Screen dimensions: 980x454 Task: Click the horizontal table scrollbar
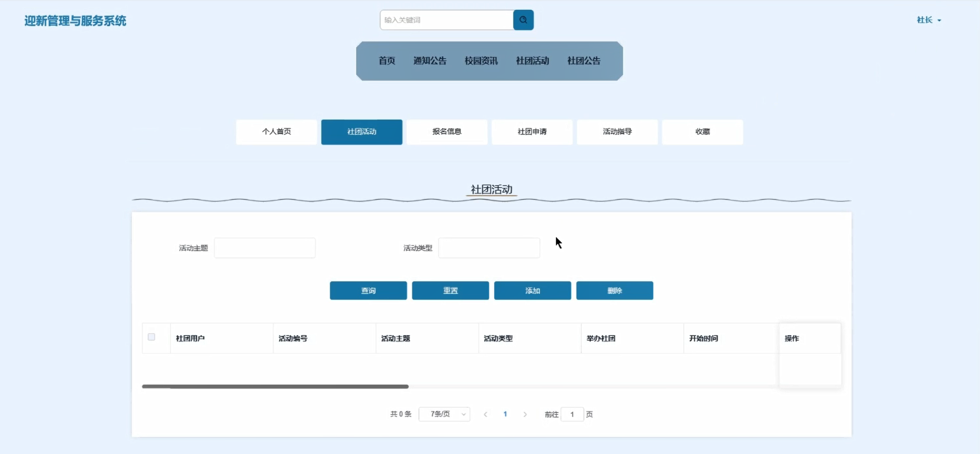coord(275,386)
